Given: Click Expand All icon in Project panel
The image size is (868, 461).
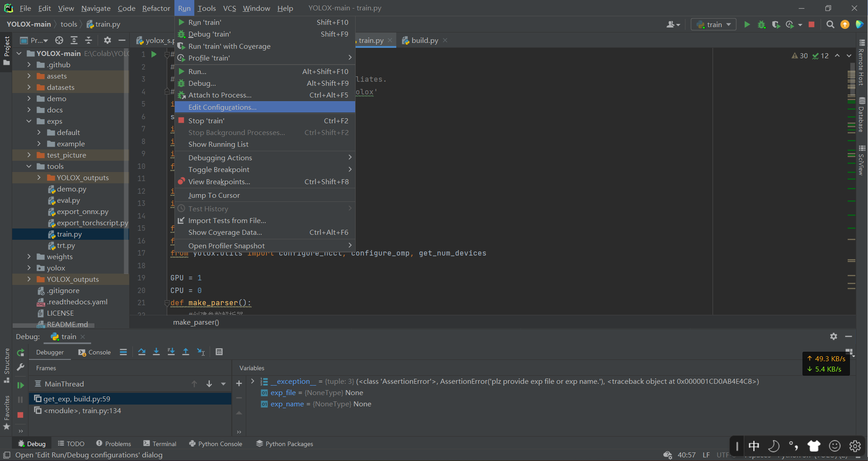Looking at the screenshot, I should coord(74,40).
